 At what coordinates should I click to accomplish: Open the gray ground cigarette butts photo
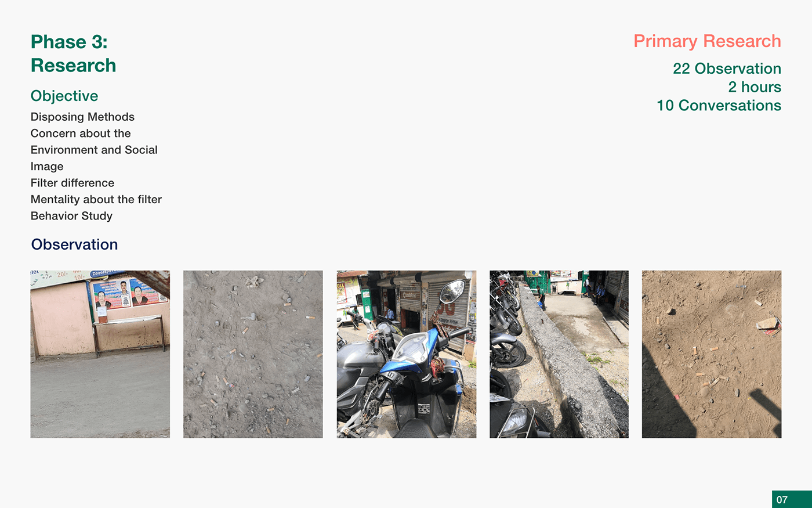253,354
